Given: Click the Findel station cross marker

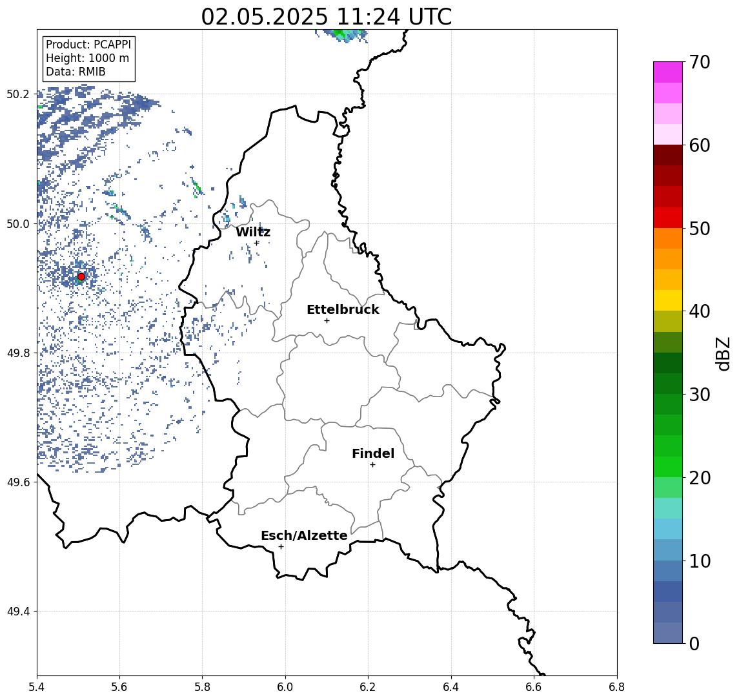Looking at the screenshot, I should point(372,465).
